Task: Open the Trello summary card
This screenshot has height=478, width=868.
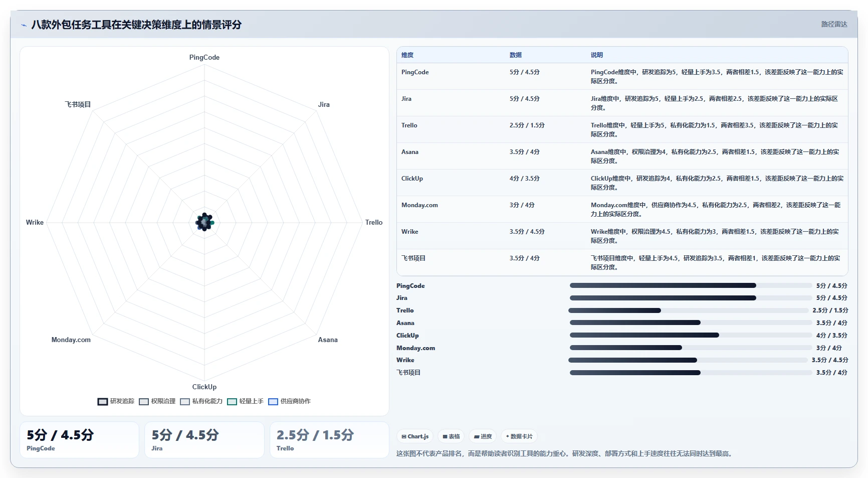Action: click(x=329, y=440)
